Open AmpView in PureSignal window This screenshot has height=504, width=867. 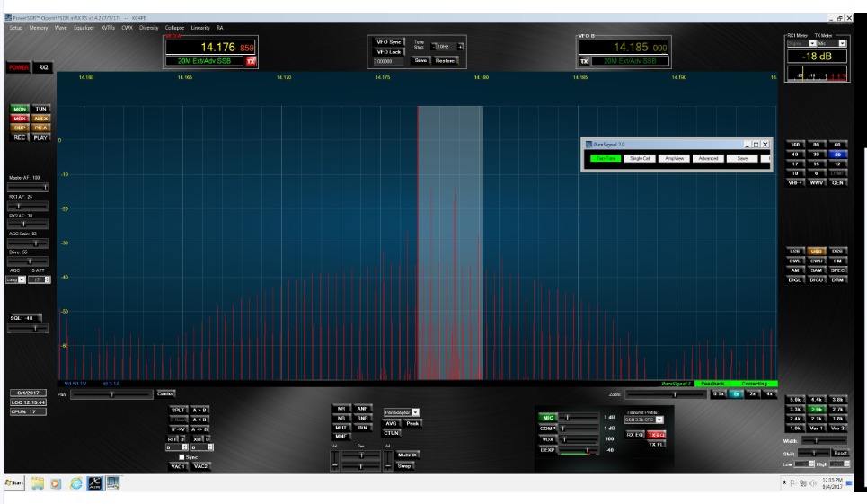click(x=674, y=159)
